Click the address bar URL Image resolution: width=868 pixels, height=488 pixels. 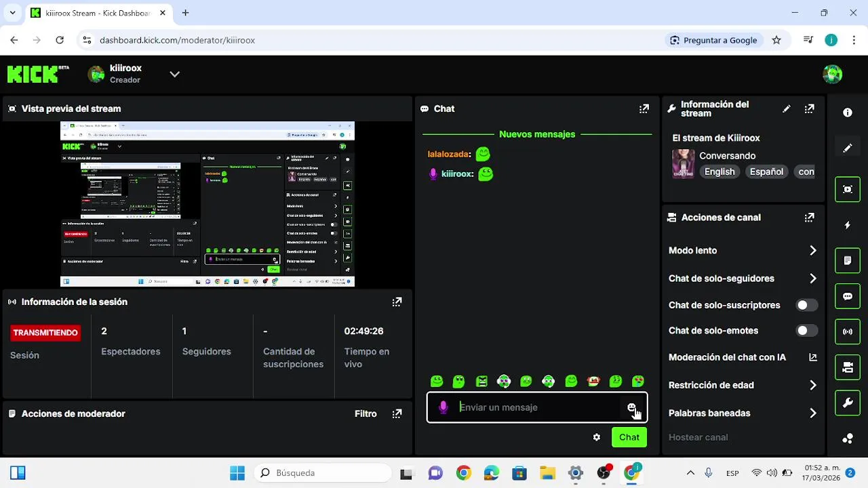(x=177, y=40)
